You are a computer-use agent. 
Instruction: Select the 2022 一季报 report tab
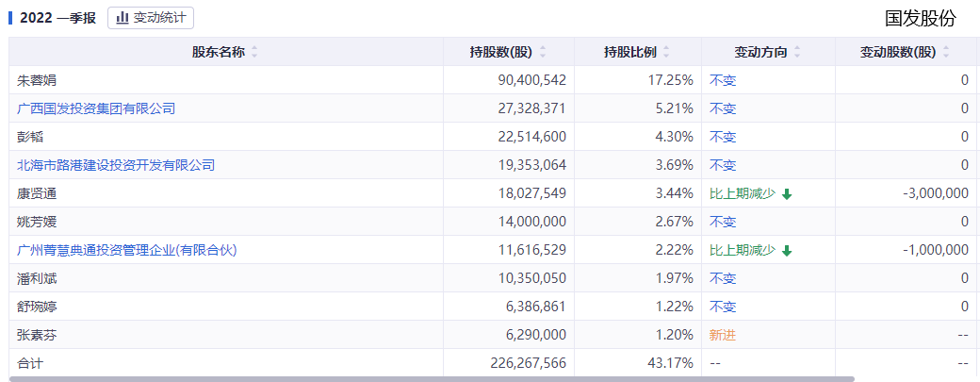57,17
